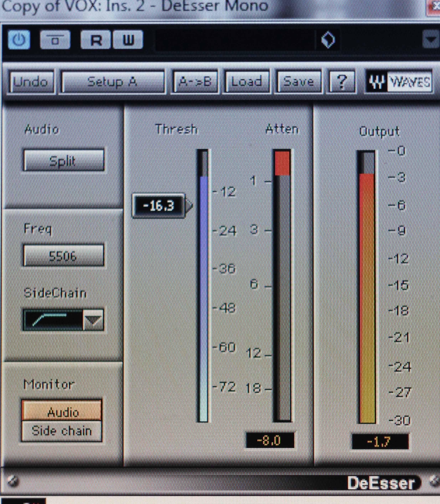Click the window title DeEsser Mono
The image size is (440, 504).
215,6
